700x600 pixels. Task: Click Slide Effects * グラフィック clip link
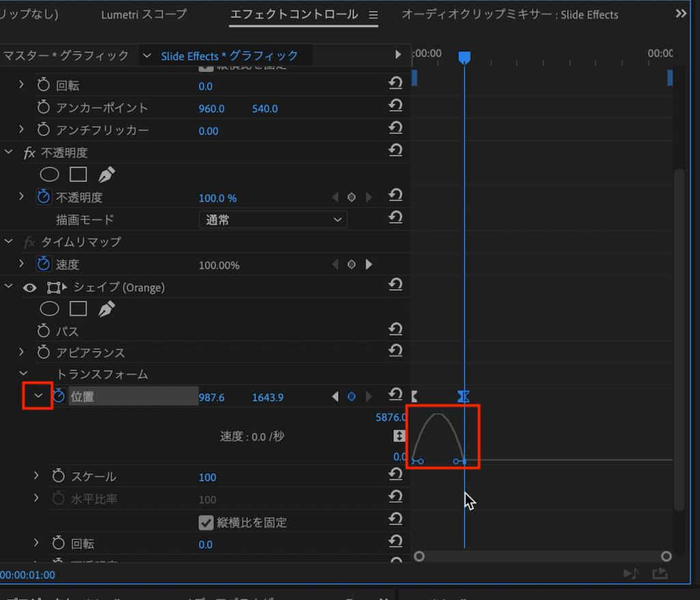click(230, 56)
